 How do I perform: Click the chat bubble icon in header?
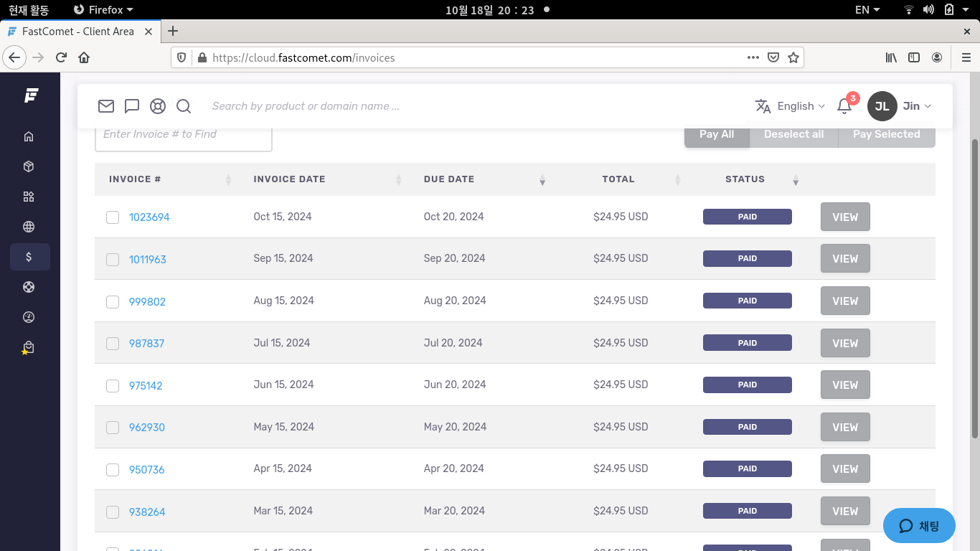pos(132,106)
